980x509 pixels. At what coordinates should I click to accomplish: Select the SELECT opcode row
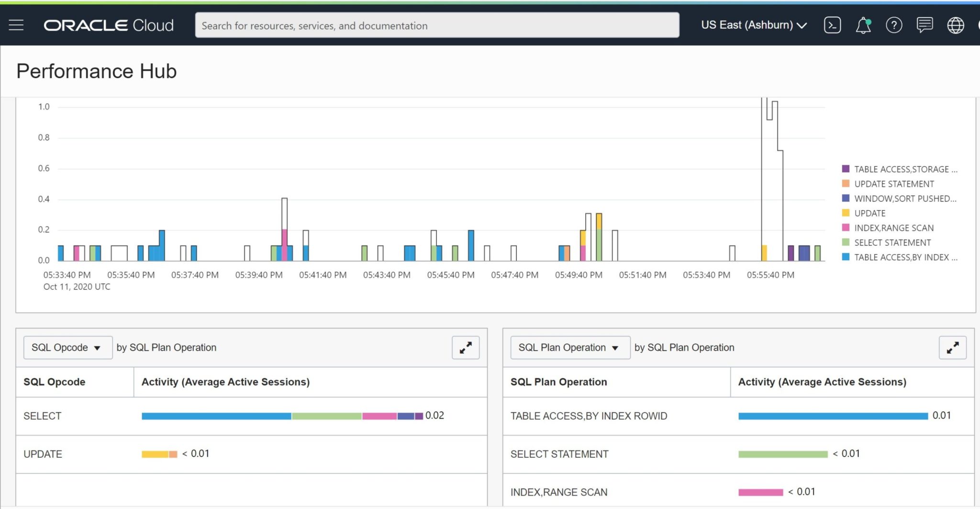pyautogui.click(x=43, y=416)
